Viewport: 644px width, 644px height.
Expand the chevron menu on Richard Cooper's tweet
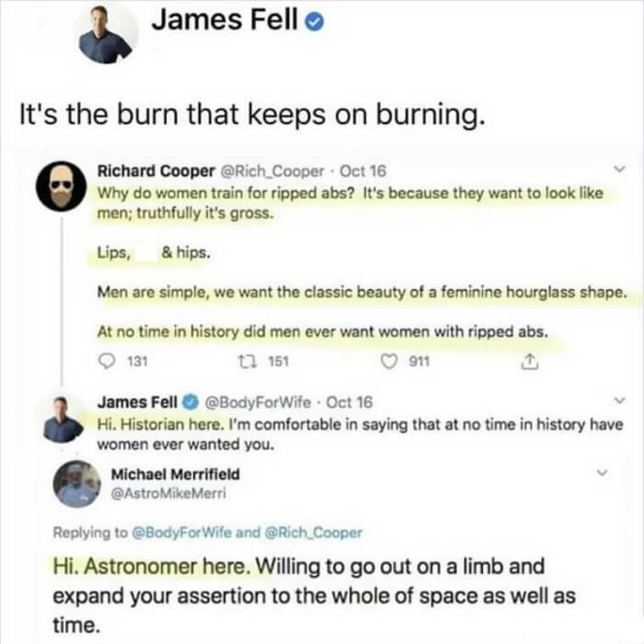[619, 169]
